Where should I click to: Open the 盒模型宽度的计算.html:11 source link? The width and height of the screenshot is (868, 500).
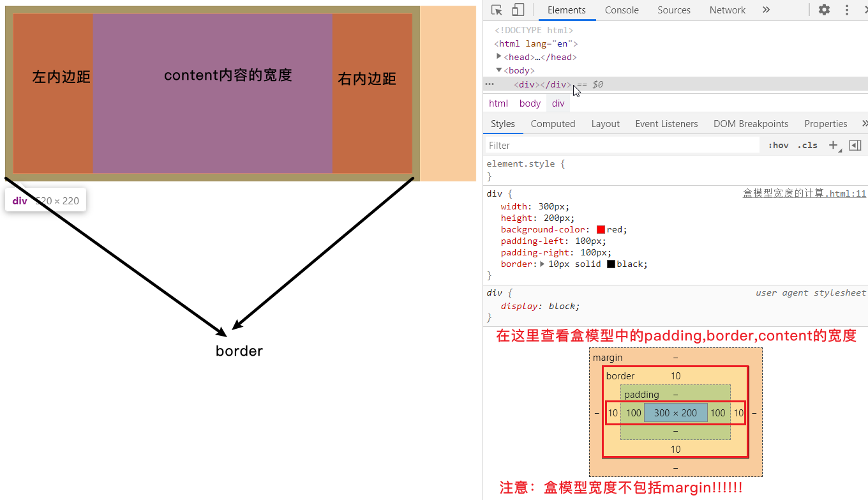coord(804,194)
